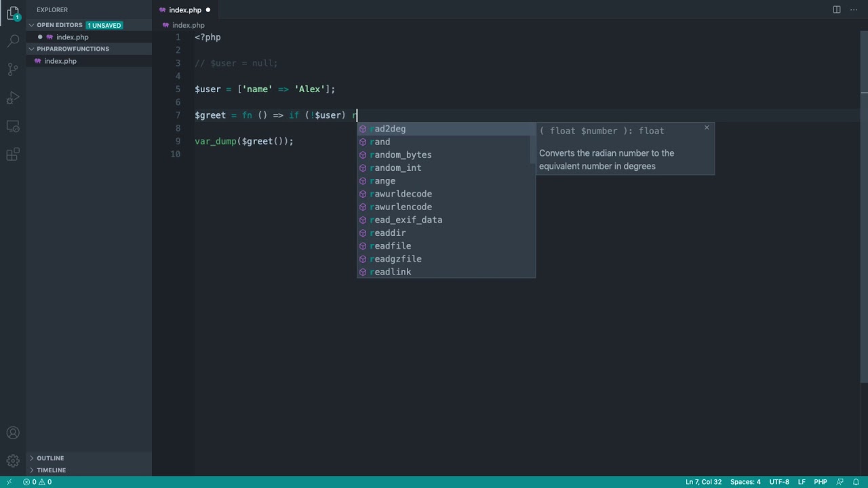Image resolution: width=868 pixels, height=488 pixels.
Task: Open the Source Control view icon
Action: tap(13, 69)
